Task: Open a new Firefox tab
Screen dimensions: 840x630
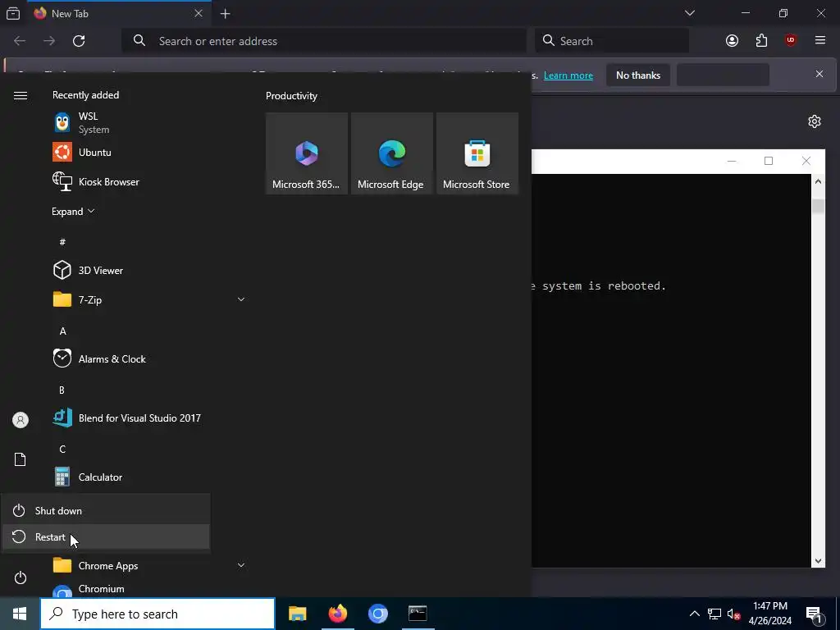Action: 226,13
